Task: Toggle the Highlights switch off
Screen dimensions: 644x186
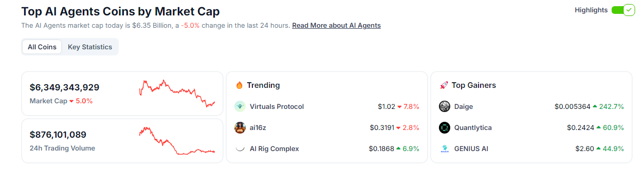Action: click(623, 10)
